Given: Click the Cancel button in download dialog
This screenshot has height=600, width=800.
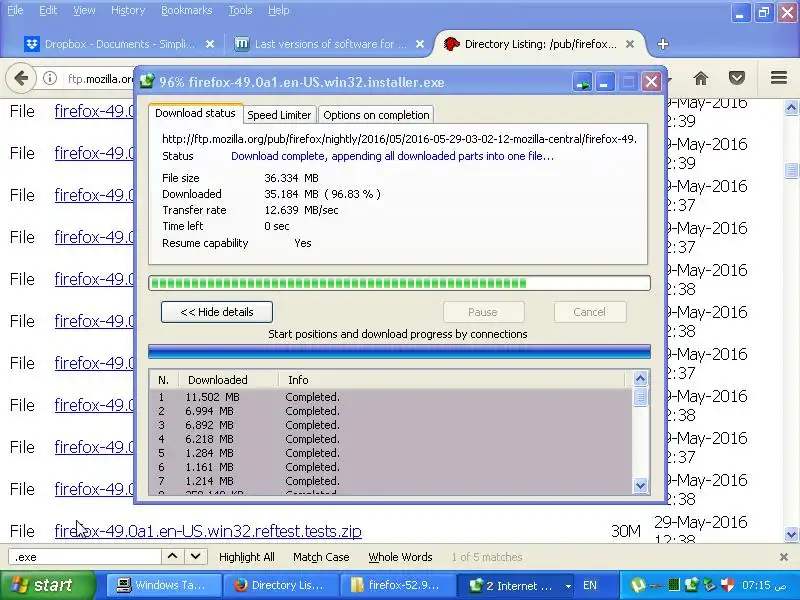Looking at the screenshot, I should [589, 312].
